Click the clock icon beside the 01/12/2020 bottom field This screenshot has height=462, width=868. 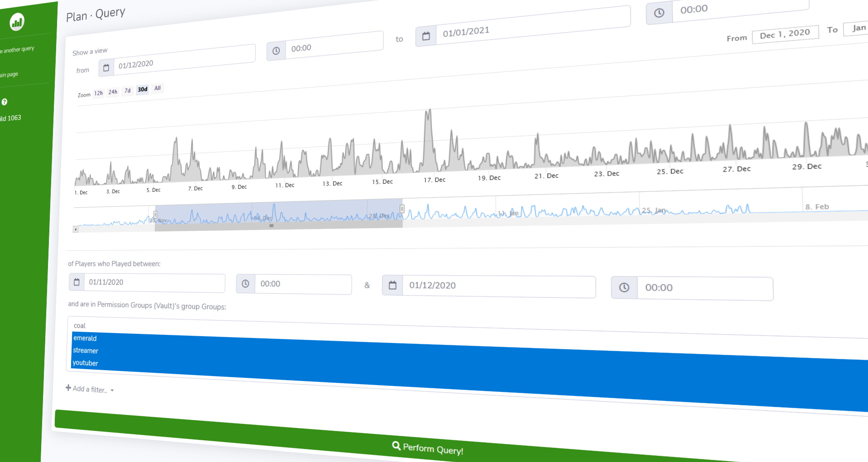coord(623,287)
